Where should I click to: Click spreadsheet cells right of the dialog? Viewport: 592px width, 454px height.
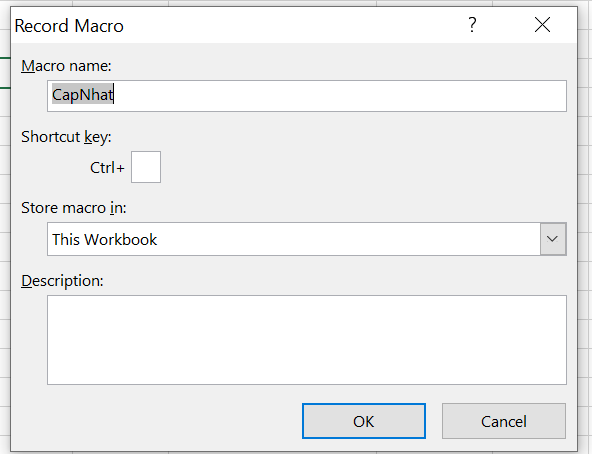(x=585, y=227)
